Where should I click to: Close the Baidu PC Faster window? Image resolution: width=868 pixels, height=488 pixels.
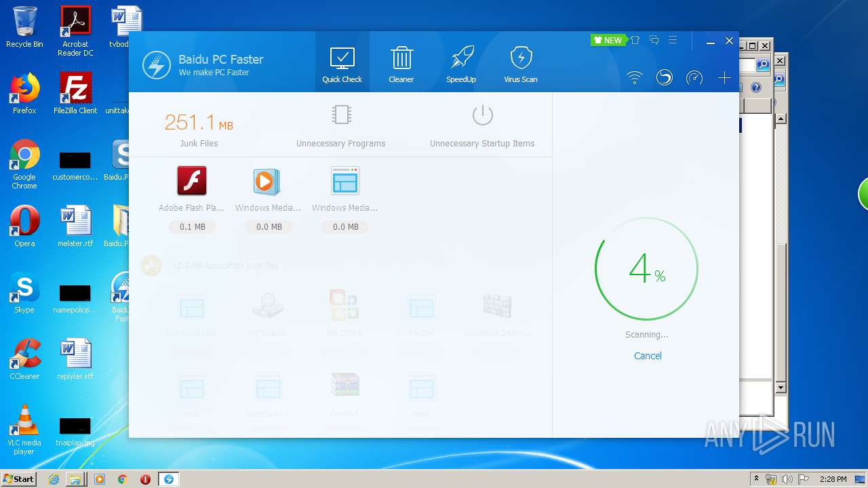coord(730,41)
